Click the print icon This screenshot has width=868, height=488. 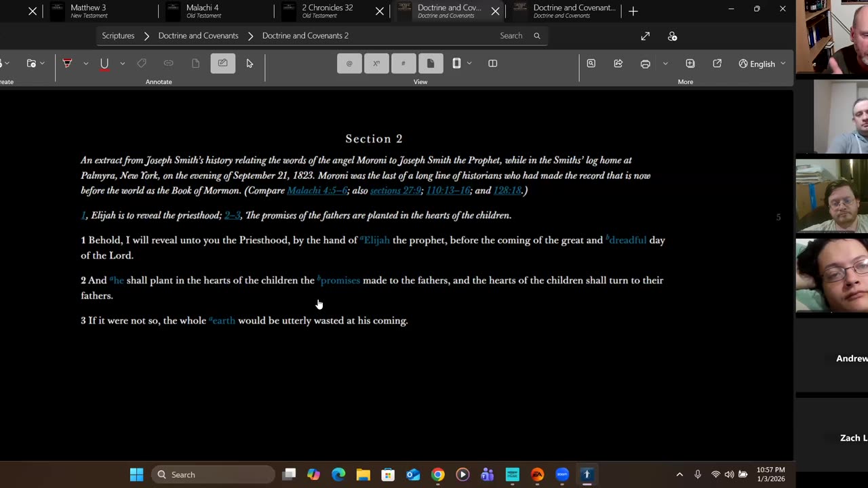pyautogui.click(x=645, y=64)
